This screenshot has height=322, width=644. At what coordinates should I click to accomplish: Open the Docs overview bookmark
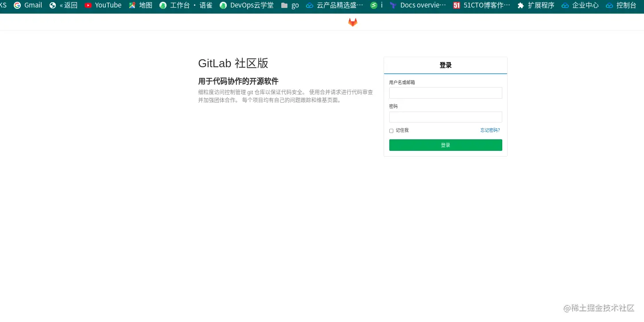point(418,5)
